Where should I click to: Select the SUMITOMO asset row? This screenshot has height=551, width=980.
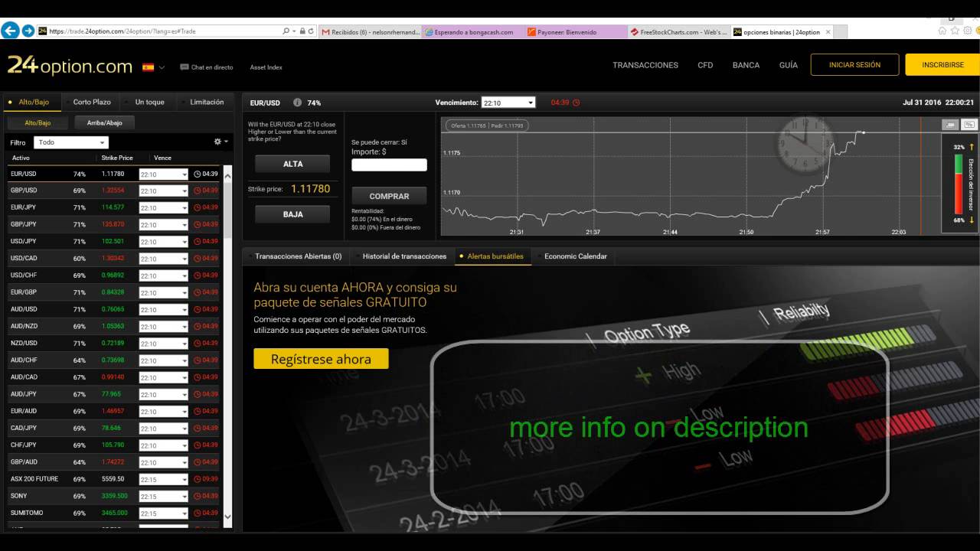(x=113, y=513)
